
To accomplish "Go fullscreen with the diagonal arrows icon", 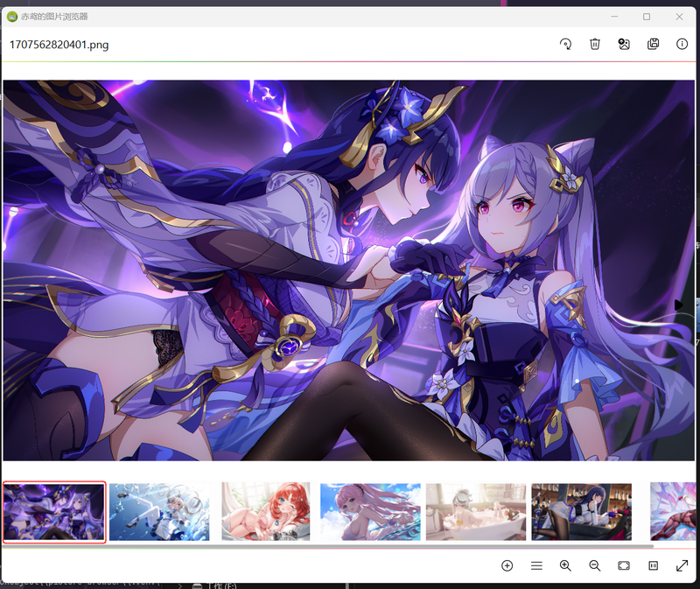I will click(x=682, y=565).
